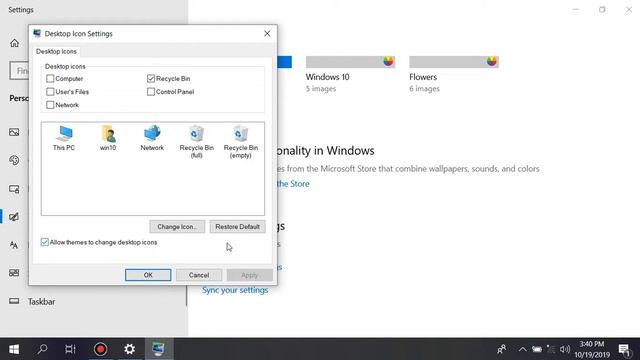Select the Network icon in preview list
The image size is (640, 360).
(152, 138)
